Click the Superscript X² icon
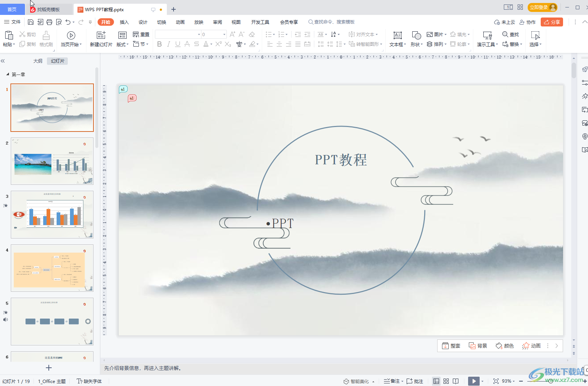 tap(218, 44)
